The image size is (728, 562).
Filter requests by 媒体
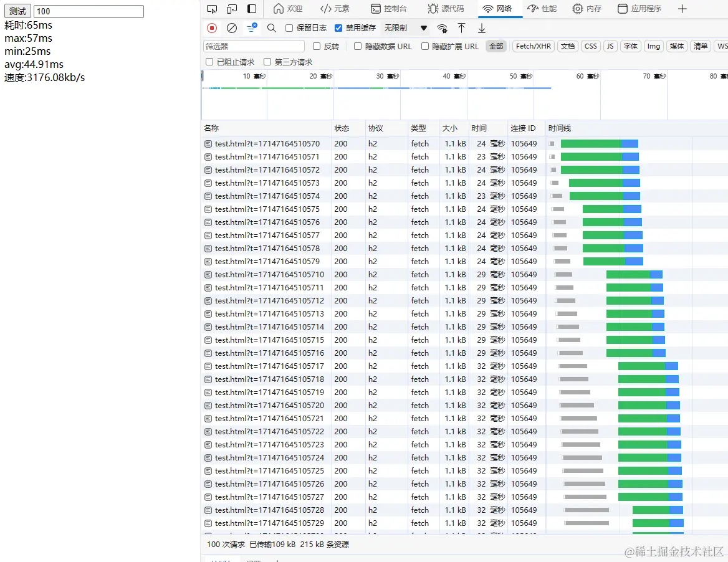coord(677,46)
